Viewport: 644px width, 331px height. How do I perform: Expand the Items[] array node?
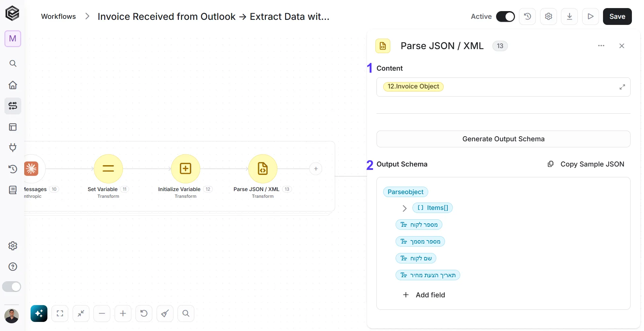pos(404,208)
